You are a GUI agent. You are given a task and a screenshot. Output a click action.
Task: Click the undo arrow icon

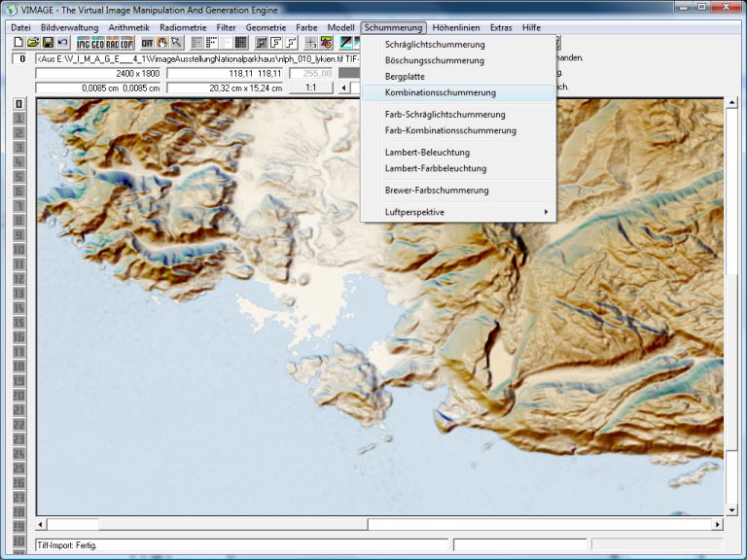click(63, 43)
